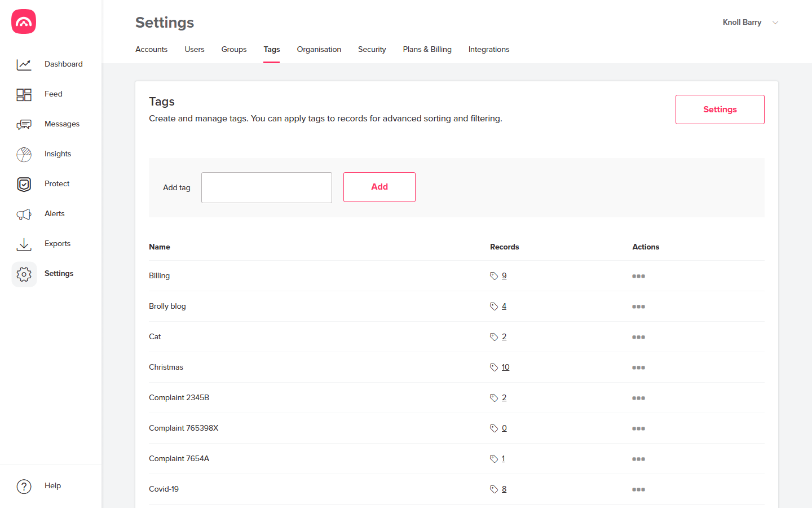Screen dimensions: 812x508
Task: Click the Add button
Action: point(379,187)
